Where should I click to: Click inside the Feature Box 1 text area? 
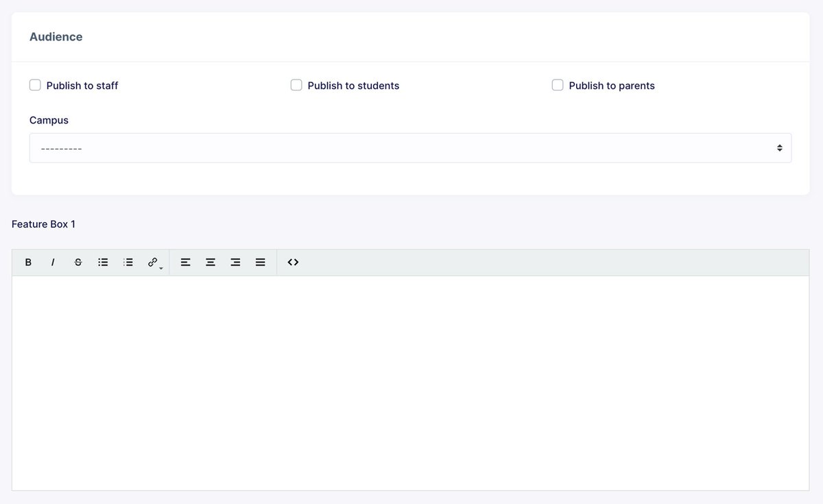[410, 383]
